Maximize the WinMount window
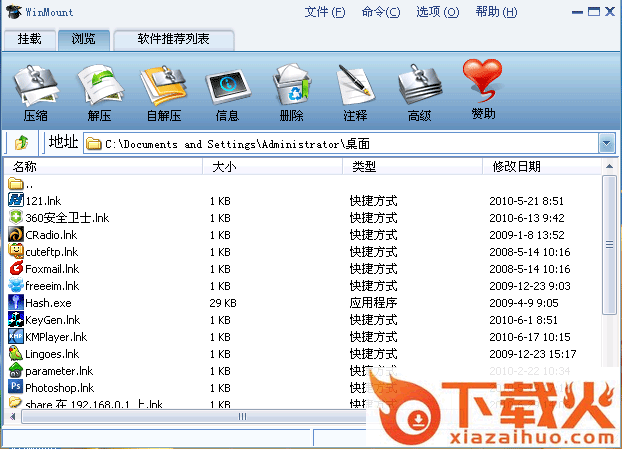 (x=593, y=12)
